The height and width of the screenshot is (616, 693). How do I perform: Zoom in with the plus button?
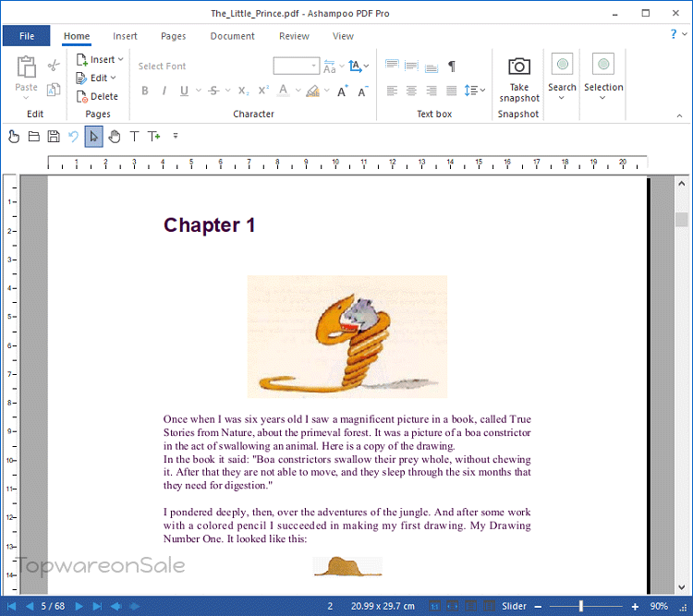pyautogui.click(x=635, y=607)
